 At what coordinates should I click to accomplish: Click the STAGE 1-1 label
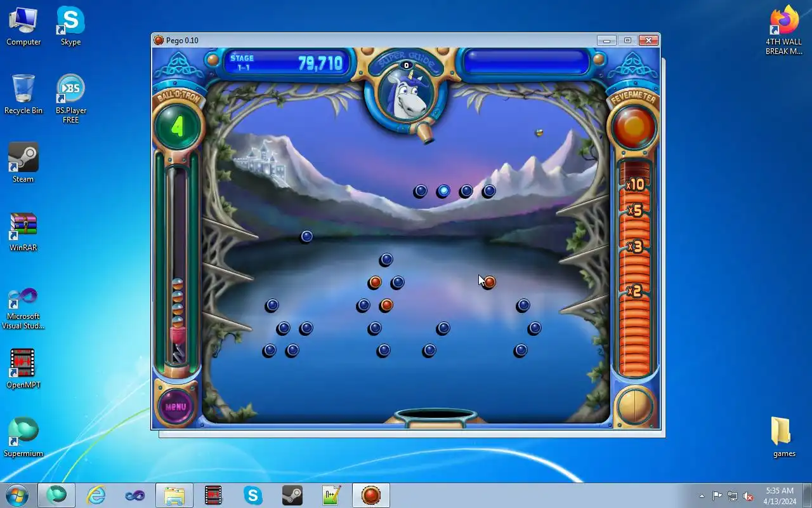pos(242,62)
